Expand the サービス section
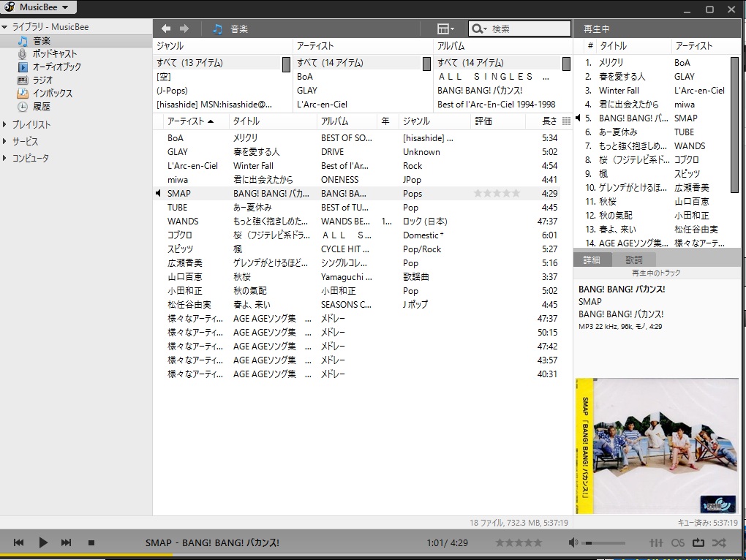This screenshot has height=560, width=746. pyautogui.click(x=4, y=141)
